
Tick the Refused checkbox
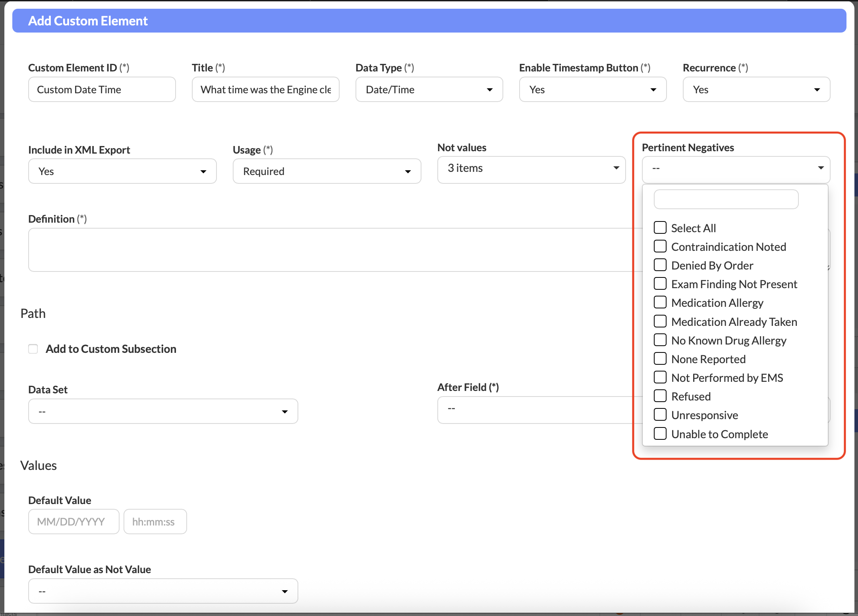tap(660, 396)
